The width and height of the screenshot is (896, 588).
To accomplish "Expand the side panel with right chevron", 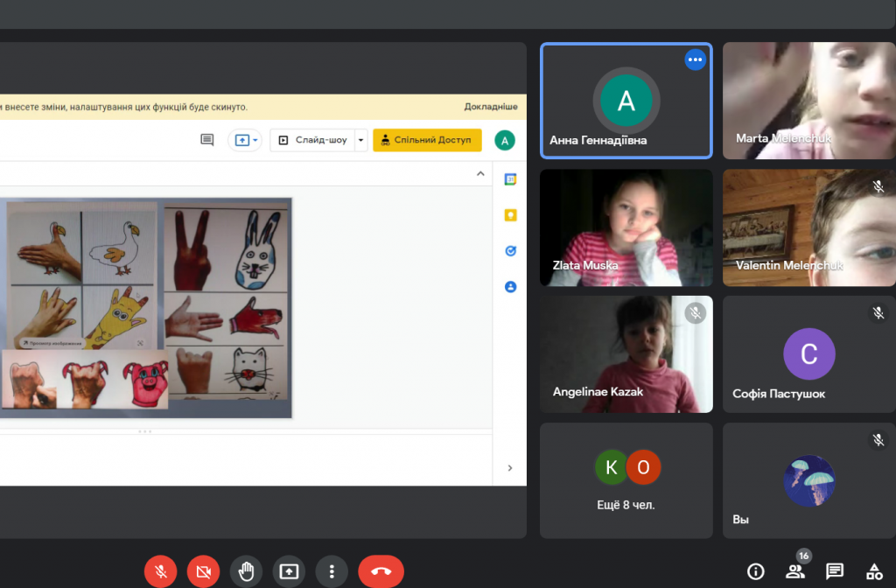I will click(x=510, y=468).
